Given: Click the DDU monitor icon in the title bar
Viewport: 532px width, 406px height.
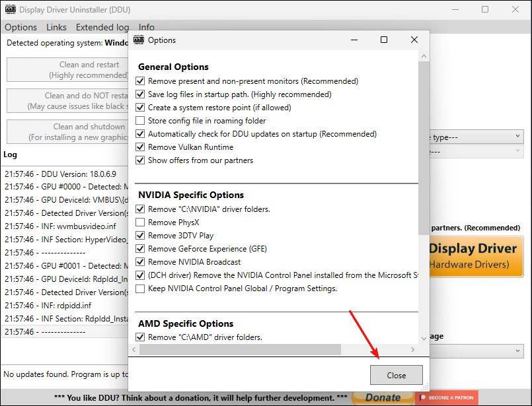Looking at the screenshot, I should (10, 9).
